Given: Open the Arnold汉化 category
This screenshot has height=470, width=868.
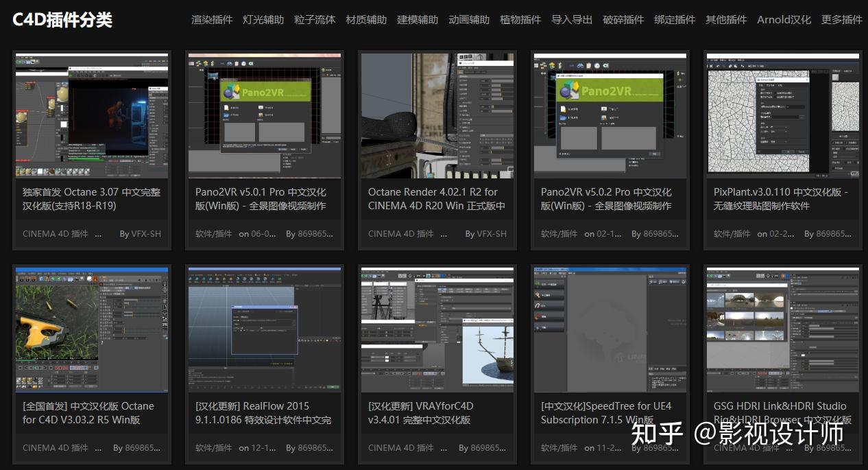Looking at the screenshot, I should coord(784,20).
